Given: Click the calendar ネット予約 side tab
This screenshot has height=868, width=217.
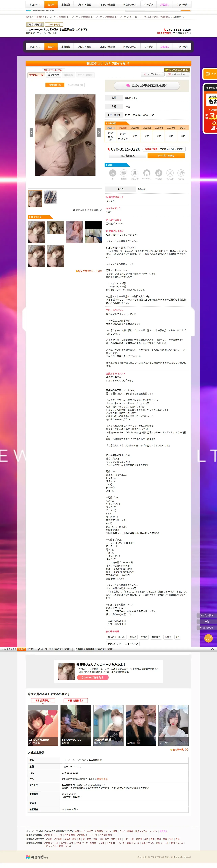Looking at the screenshot, I should click(210, 74).
